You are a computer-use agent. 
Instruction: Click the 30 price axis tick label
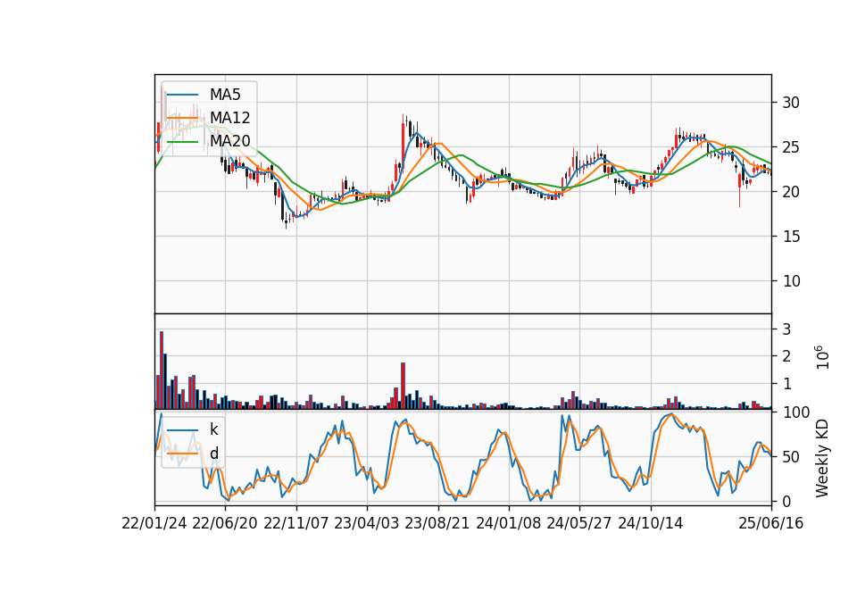point(791,103)
